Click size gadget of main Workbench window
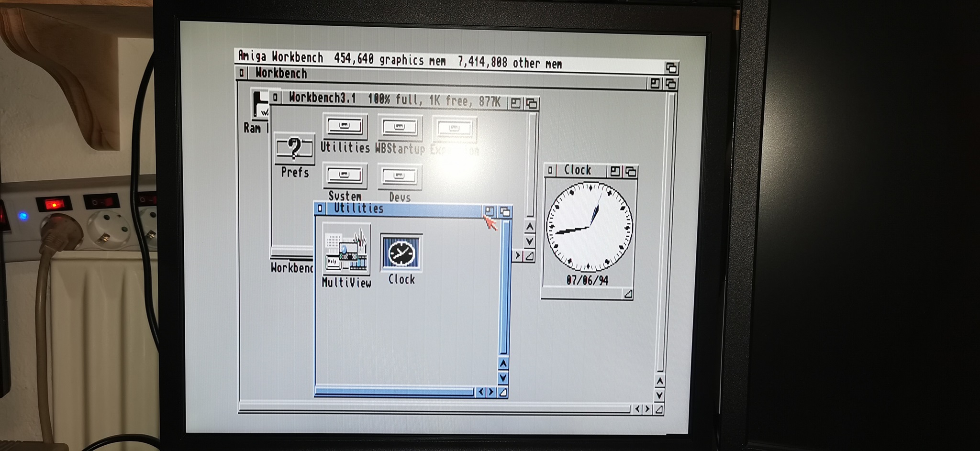Image resolution: width=980 pixels, height=451 pixels. point(659,409)
